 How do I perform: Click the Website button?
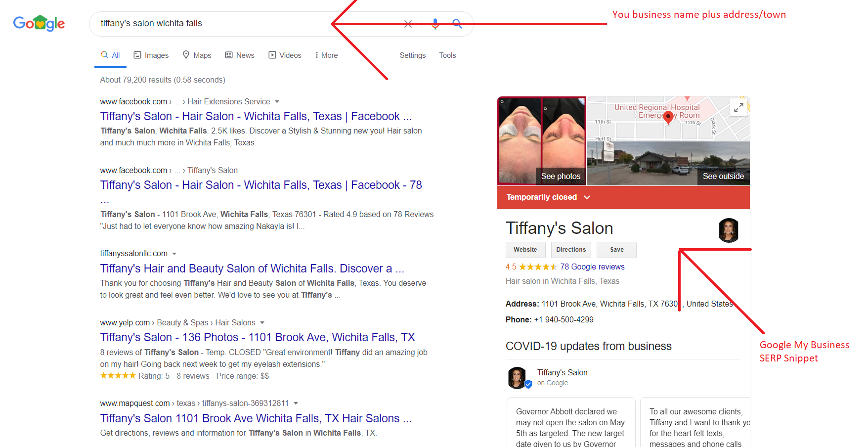(x=525, y=250)
